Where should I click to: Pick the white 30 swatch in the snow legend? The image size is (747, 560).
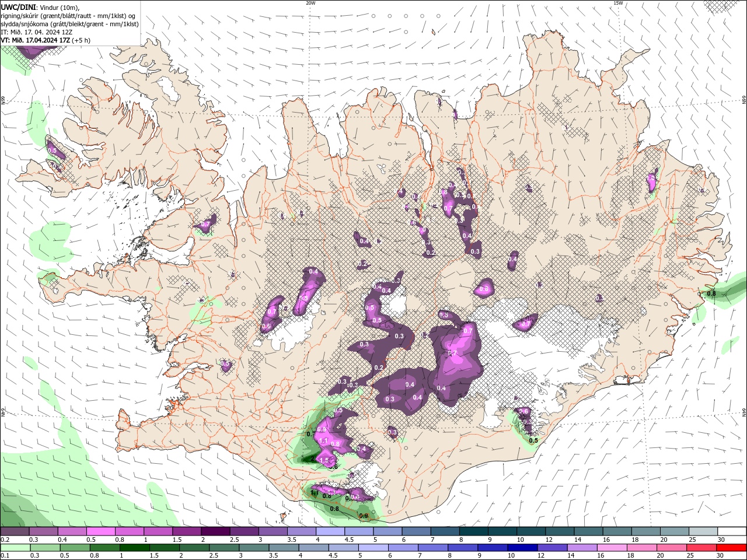(732, 531)
